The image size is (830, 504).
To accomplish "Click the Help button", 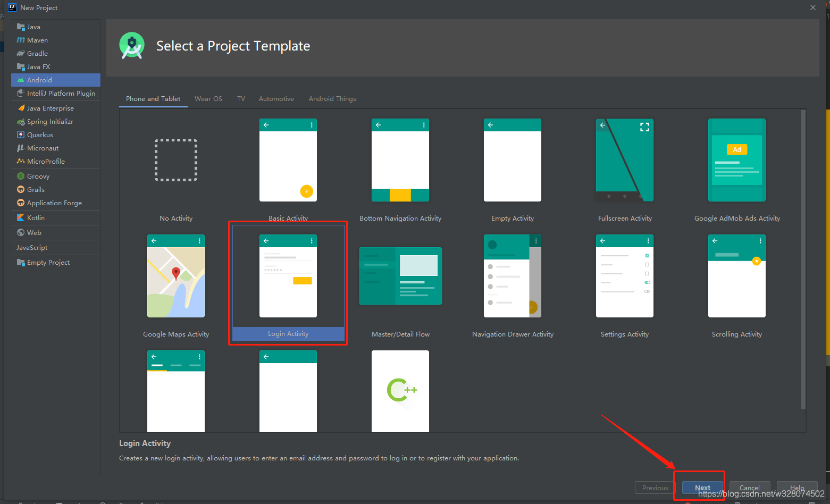I will click(x=797, y=488).
